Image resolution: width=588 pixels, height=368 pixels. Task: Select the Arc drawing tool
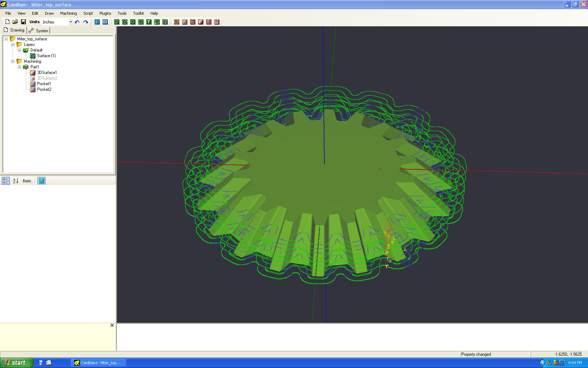pos(157,22)
